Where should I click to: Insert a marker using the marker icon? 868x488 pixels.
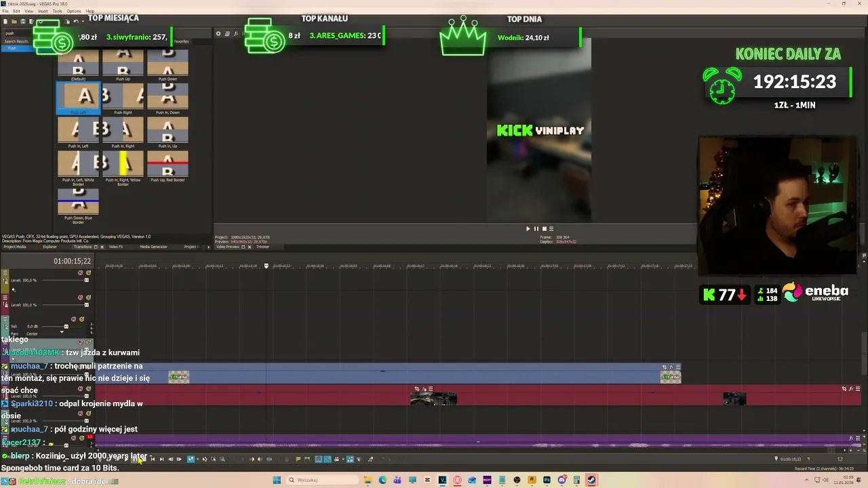click(298, 459)
